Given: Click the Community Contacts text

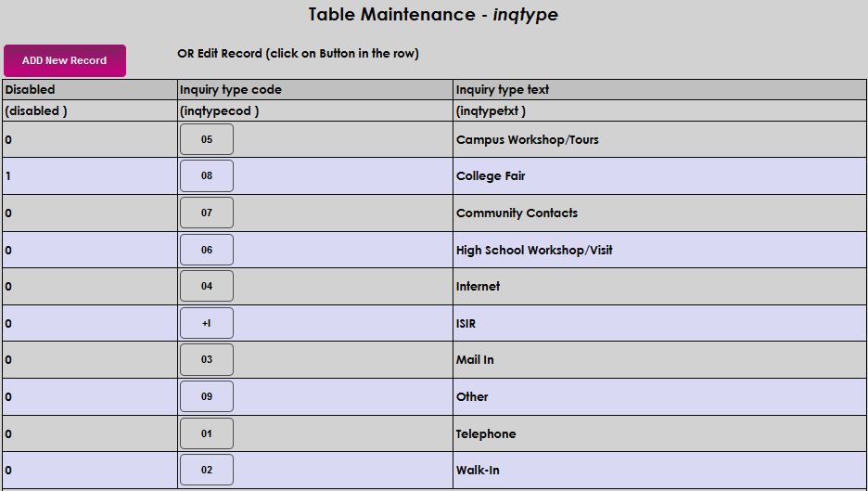Looking at the screenshot, I should tap(517, 213).
